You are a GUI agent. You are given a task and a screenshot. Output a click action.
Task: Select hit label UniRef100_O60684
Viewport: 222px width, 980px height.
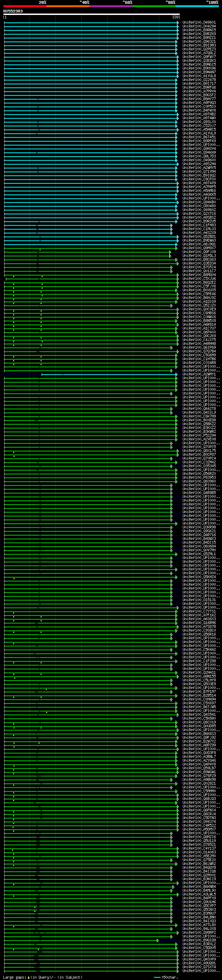tap(199, 546)
